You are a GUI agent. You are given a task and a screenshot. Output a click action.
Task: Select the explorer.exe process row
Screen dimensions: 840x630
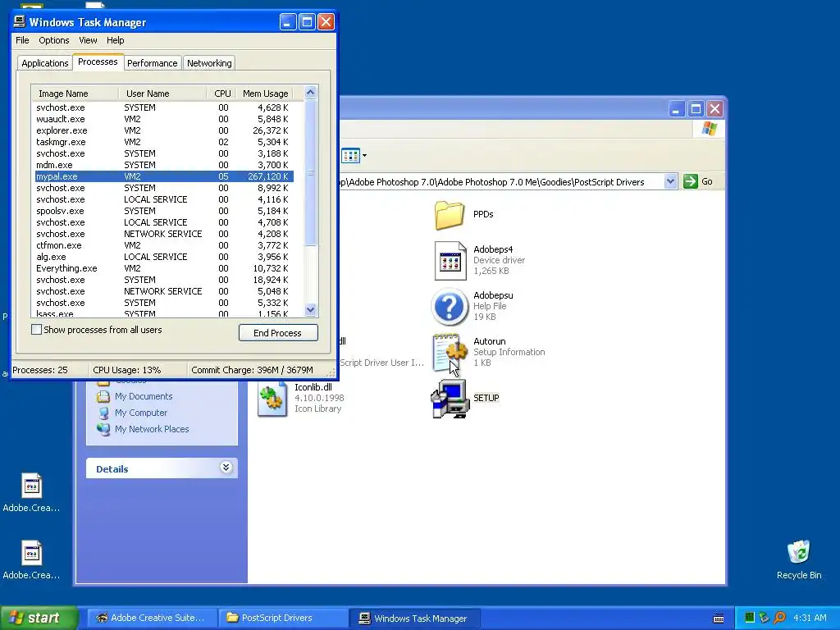164,130
